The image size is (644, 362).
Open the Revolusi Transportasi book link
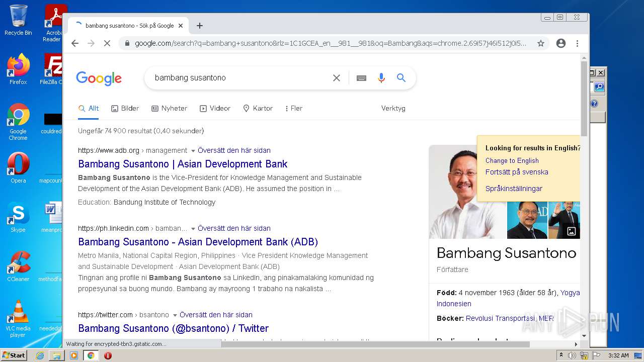coord(500,318)
